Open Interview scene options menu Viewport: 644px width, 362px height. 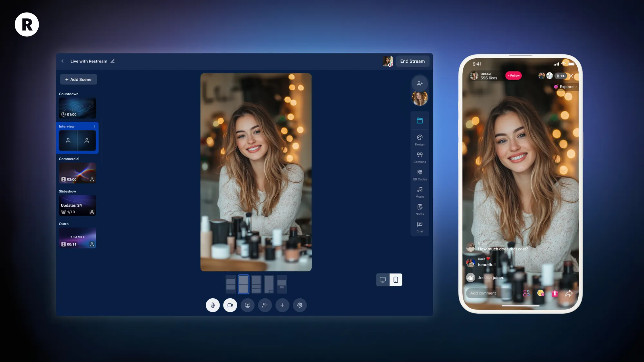[x=95, y=126]
